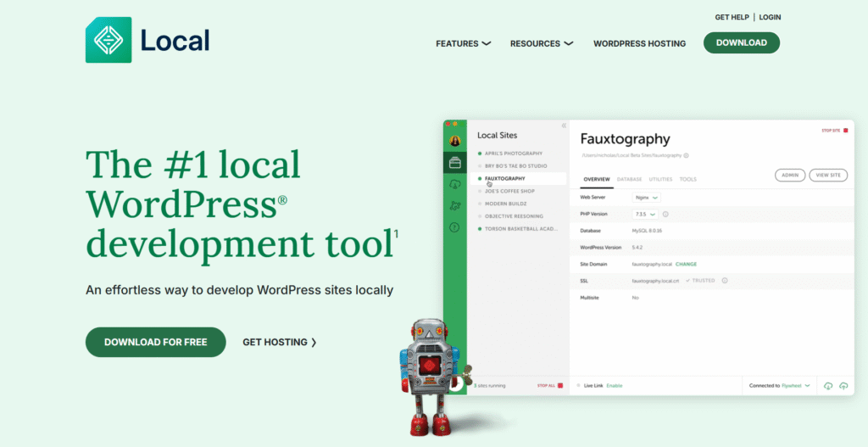Click info icon beside PHP Version
868x447 pixels.
665,214
